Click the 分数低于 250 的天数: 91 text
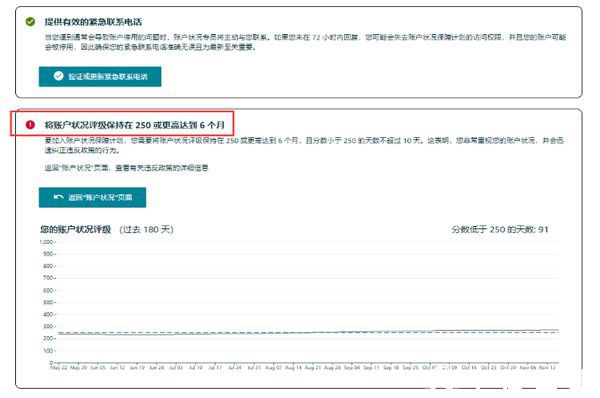600x398 pixels. (x=500, y=230)
